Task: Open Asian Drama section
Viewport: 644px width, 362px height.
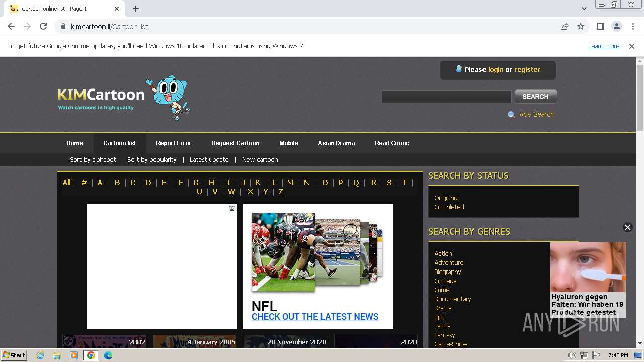Action: (x=337, y=143)
